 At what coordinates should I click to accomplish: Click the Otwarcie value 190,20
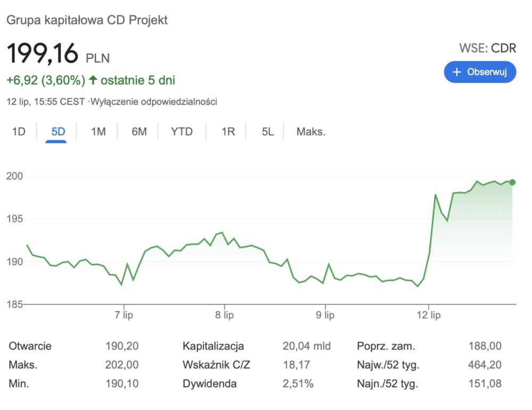pyautogui.click(x=122, y=346)
